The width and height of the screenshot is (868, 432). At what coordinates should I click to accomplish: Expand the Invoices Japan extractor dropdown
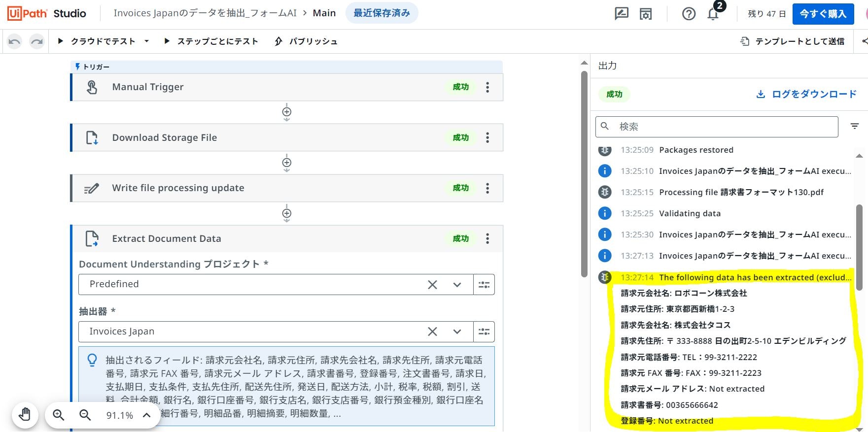[457, 332]
